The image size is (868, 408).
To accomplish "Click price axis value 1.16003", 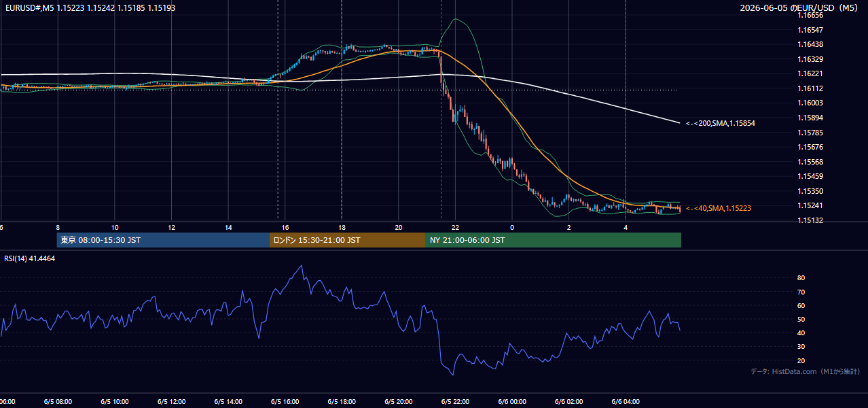I will point(810,103).
